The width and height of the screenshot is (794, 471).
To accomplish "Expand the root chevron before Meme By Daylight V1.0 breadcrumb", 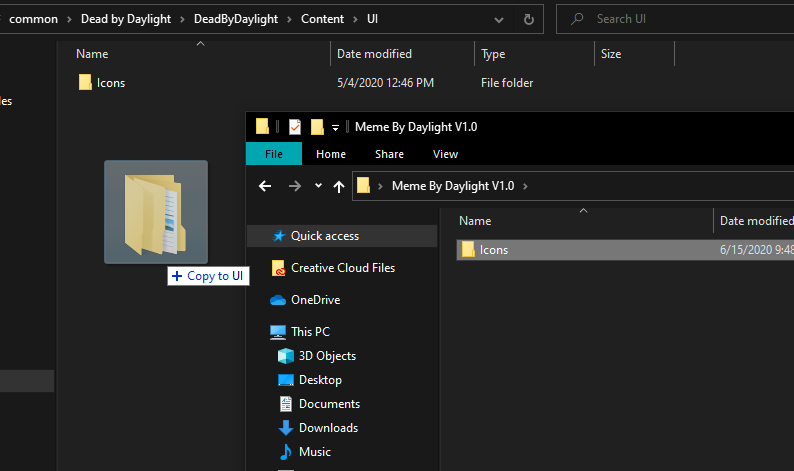I will 380,186.
